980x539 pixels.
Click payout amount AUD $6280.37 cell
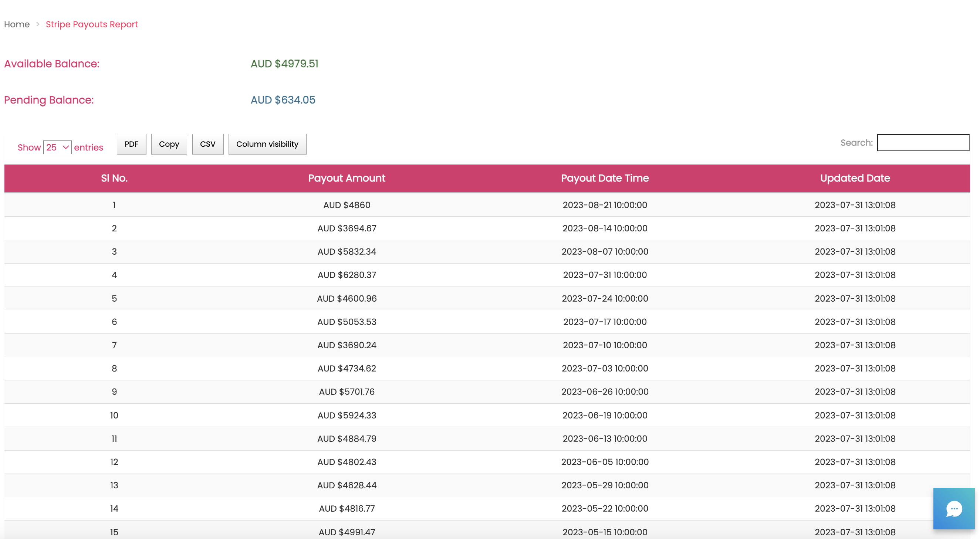pos(347,275)
